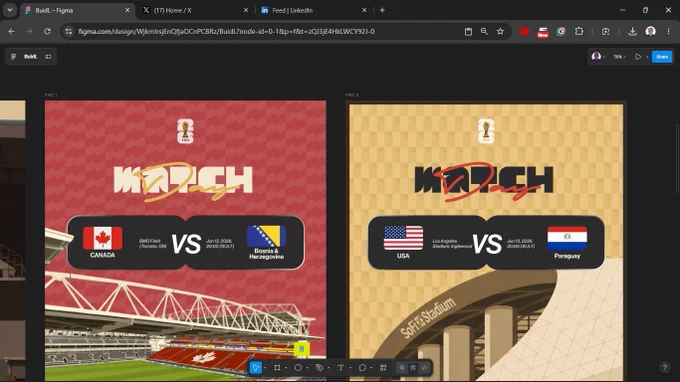Select the Text tool
This screenshot has width=680, height=382.
click(340, 368)
